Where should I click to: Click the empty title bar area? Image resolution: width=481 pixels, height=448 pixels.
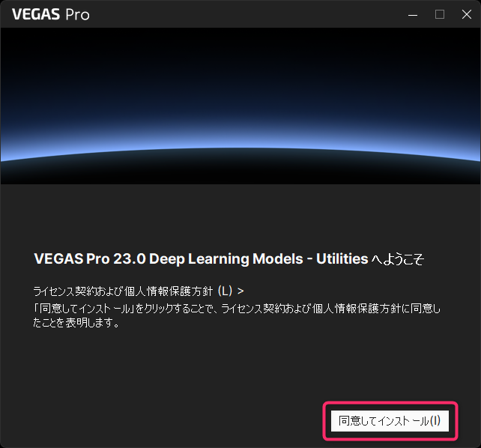click(246, 14)
